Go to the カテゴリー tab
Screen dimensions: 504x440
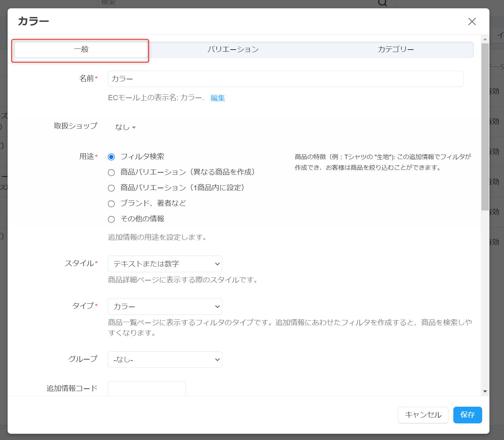click(x=395, y=50)
